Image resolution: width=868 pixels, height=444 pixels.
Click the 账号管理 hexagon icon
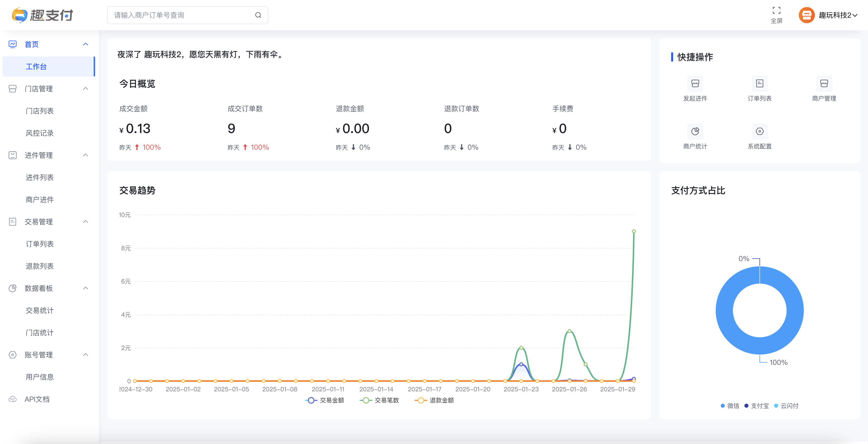point(13,355)
